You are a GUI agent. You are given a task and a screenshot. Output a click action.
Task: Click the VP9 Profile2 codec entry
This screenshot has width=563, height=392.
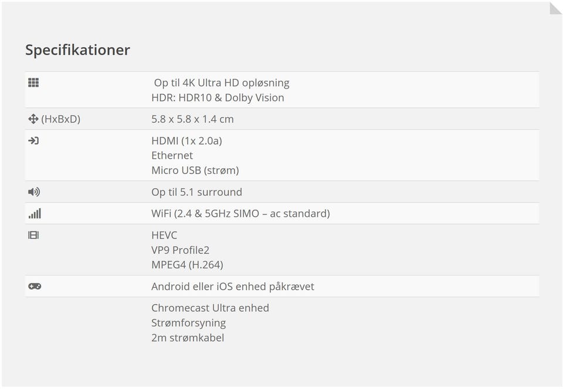tap(180, 250)
